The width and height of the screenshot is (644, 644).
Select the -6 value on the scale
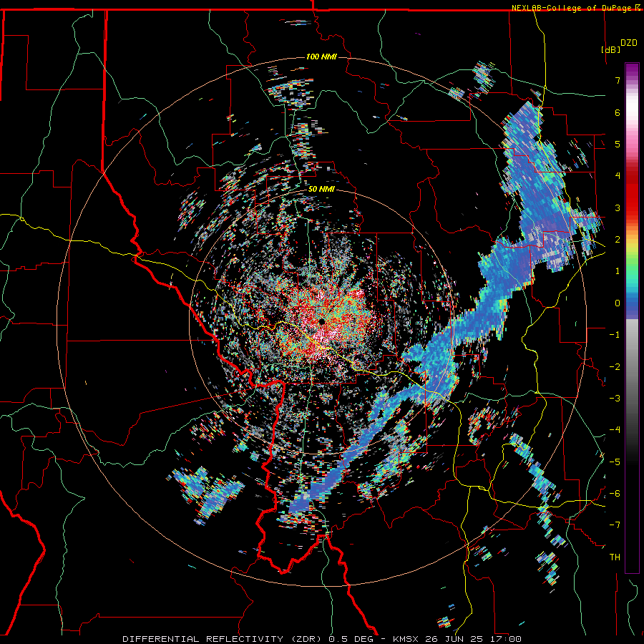coord(615,494)
